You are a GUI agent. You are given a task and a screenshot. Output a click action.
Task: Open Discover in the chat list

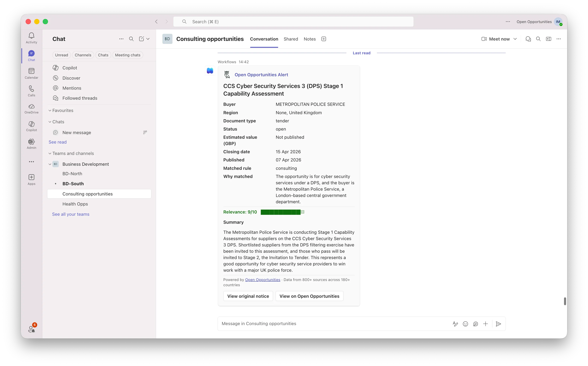[x=99, y=78]
